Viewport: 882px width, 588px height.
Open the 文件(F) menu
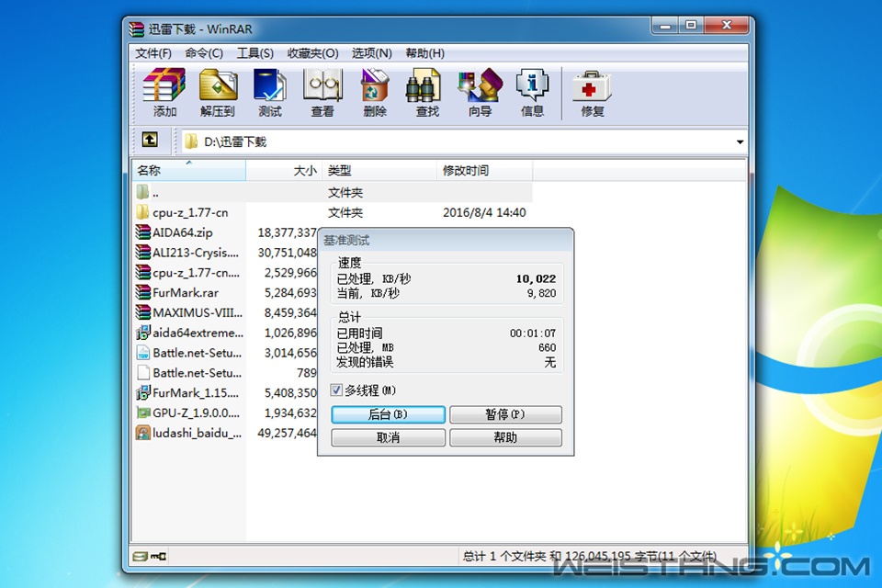pos(153,53)
